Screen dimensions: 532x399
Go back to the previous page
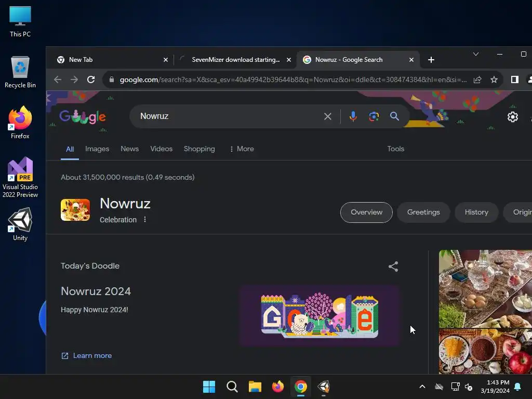[x=58, y=79]
